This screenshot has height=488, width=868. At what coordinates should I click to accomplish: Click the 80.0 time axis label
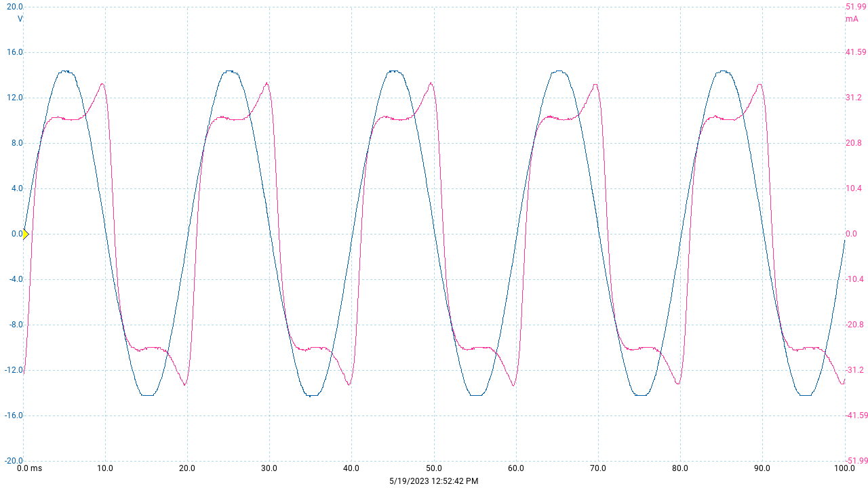pos(680,468)
